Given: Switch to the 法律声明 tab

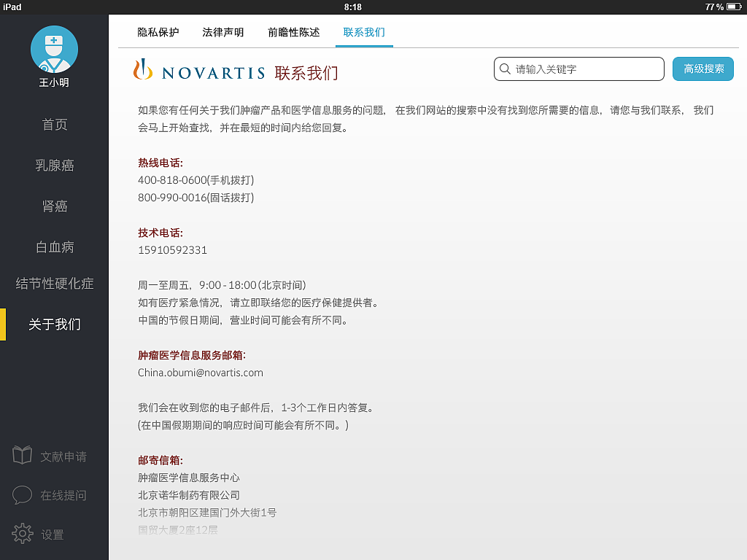Looking at the screenshot, I should (223, 31).
